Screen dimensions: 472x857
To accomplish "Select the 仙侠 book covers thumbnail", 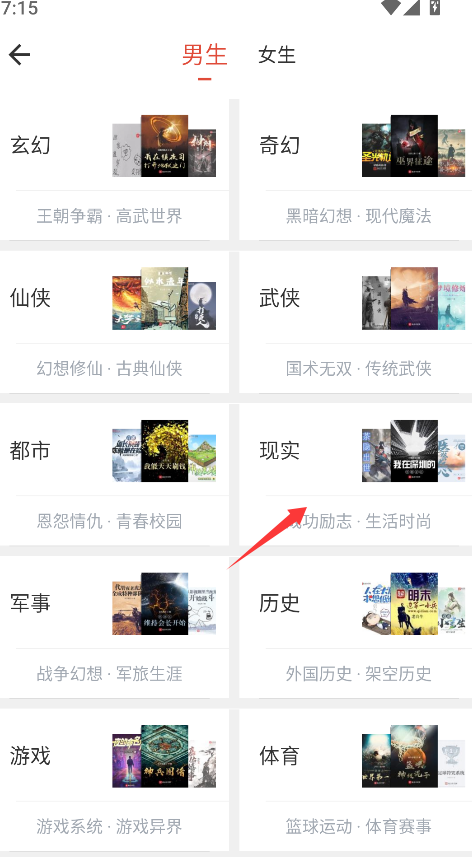I will pos(164,298).
